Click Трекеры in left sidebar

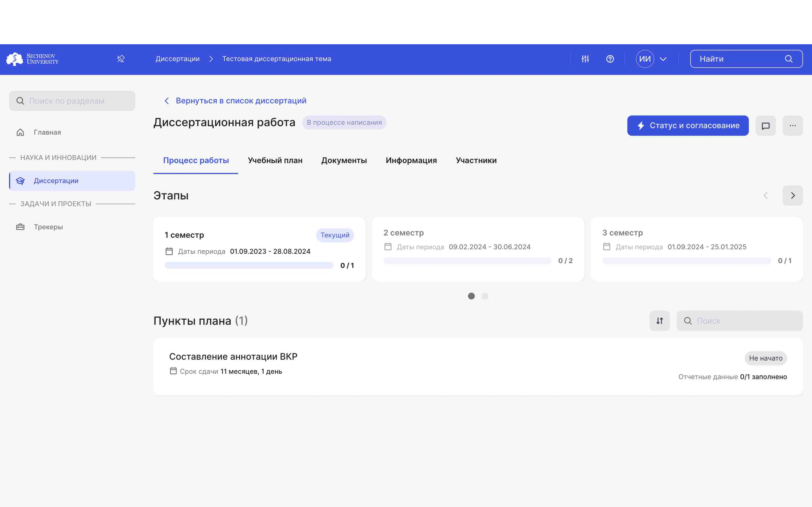[48, 227]
